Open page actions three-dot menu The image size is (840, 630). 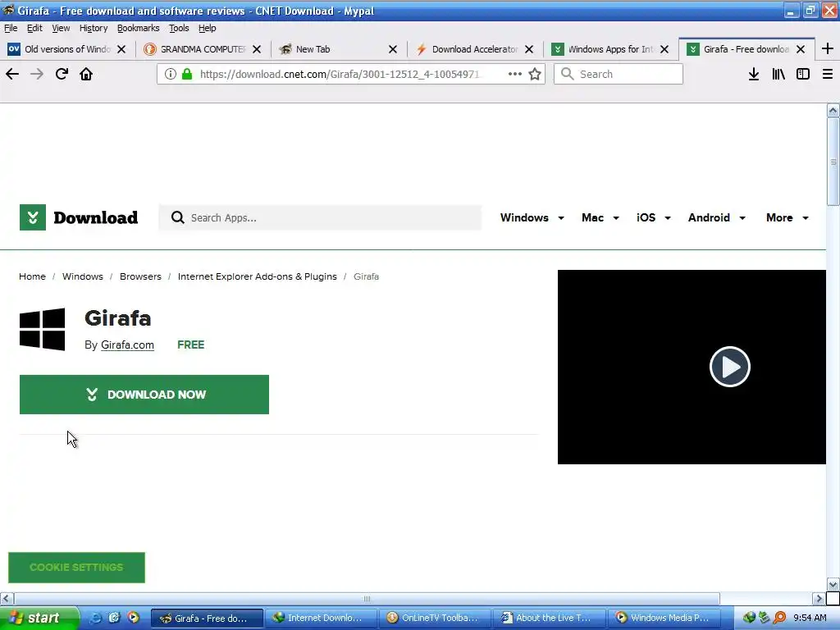pos(515,74)
